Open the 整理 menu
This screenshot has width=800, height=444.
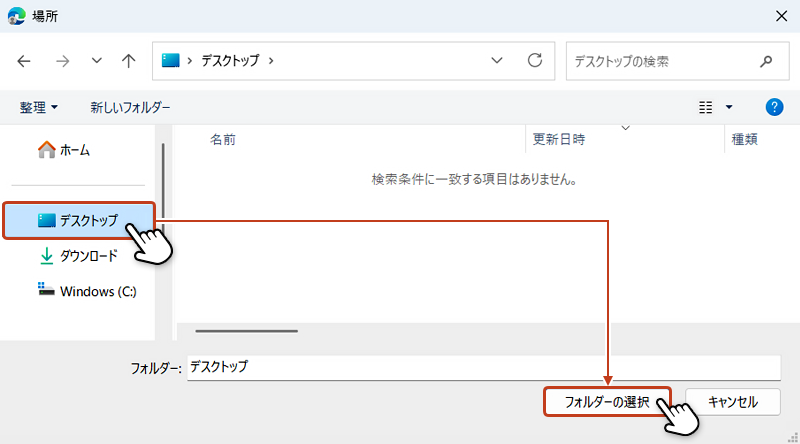click(x=39, y=107)
